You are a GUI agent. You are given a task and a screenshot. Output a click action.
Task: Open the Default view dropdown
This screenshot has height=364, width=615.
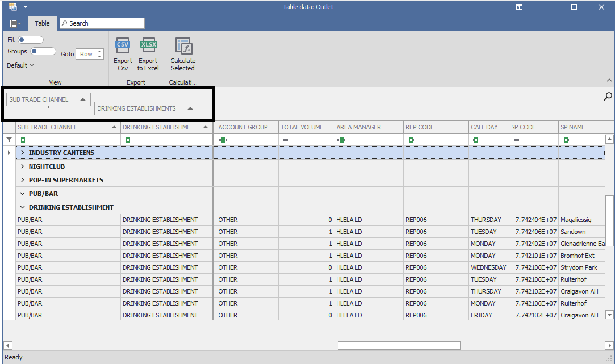(20, 65)
